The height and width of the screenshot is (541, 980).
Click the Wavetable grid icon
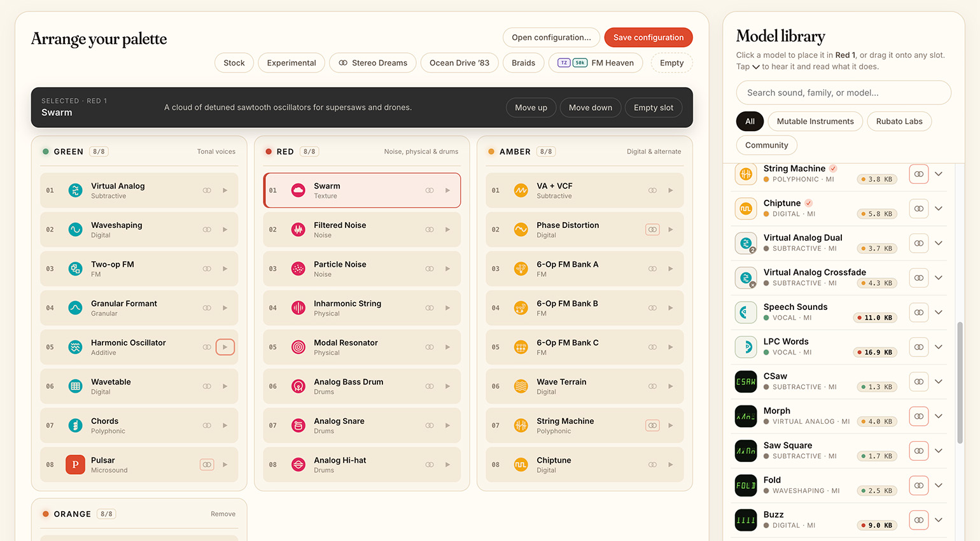(75, 386)
